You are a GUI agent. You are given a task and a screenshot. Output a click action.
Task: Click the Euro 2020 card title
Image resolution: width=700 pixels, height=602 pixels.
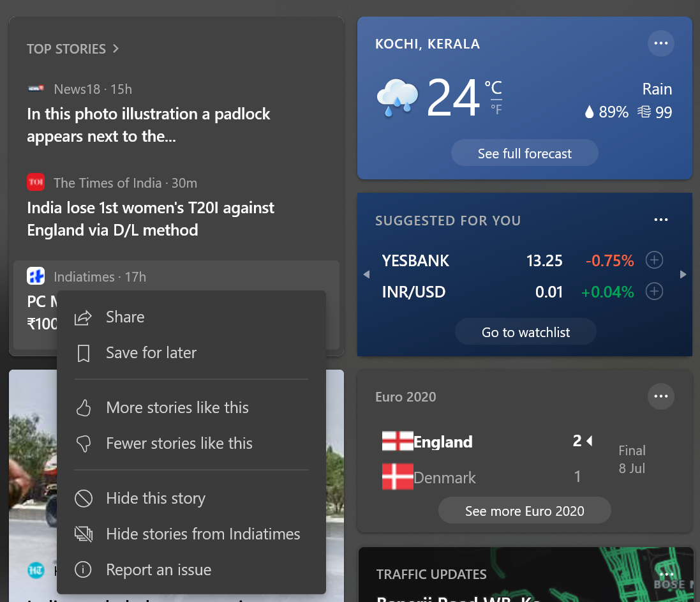tap(405, 397)
